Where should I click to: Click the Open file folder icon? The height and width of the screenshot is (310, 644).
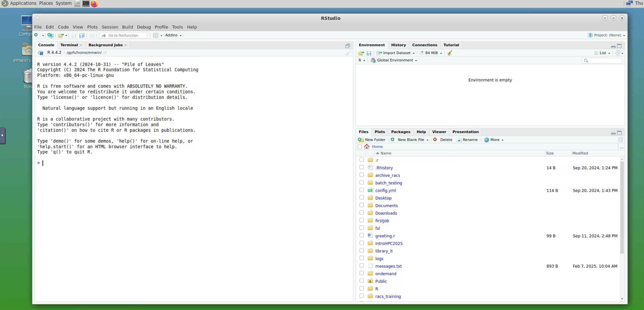[61, 35]
